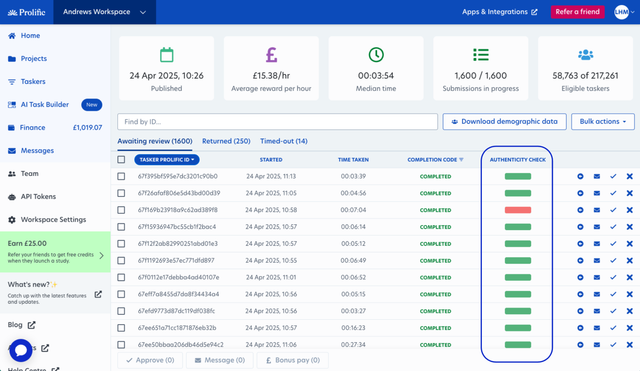Select the checkbox for the 00:05:15 row
The image size is (640, 371).
tap(121, 294)
